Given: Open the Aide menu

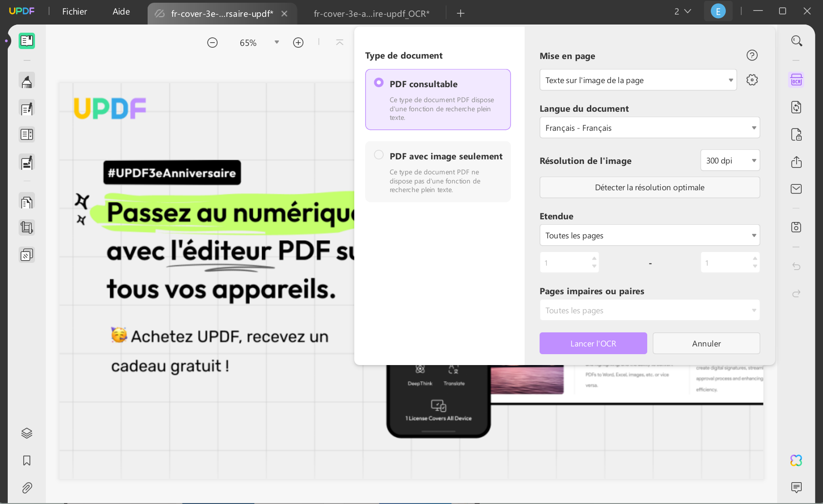Looking at the screenshot, I should [x=121, y=11].
